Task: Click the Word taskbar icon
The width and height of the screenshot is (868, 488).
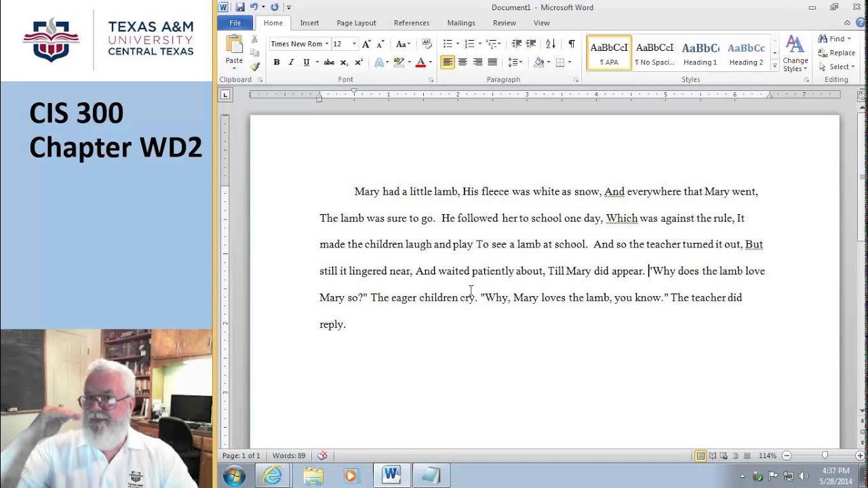Action: [x=391, y=475]
